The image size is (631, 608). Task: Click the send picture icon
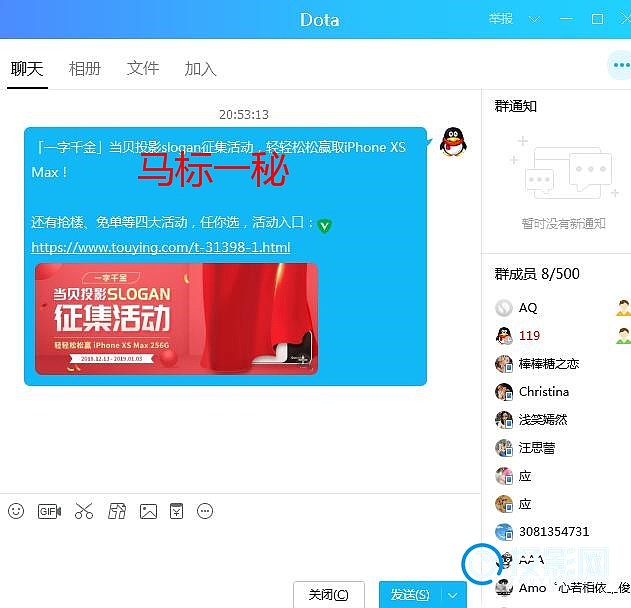(x=148, y=511)
